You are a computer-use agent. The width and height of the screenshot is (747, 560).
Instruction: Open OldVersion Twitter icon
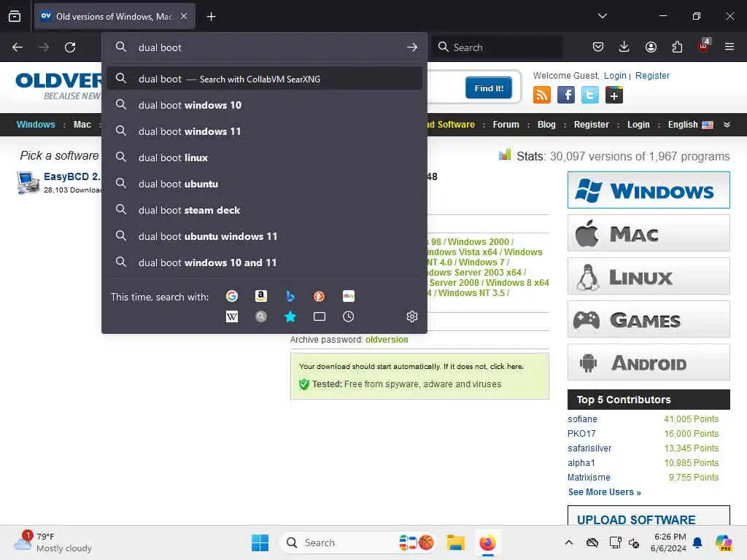click(x=589, y=95)
